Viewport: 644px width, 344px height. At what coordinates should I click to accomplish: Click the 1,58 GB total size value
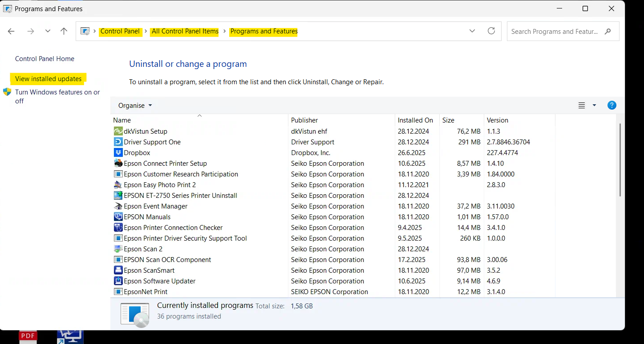(302, 306)
